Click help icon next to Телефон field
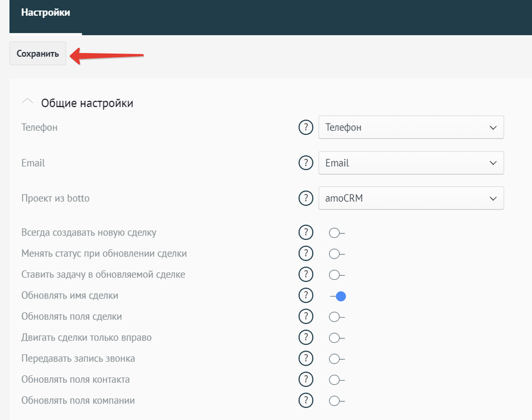The image size is (532, 420). pyautogui.click(x=305, y=128)
